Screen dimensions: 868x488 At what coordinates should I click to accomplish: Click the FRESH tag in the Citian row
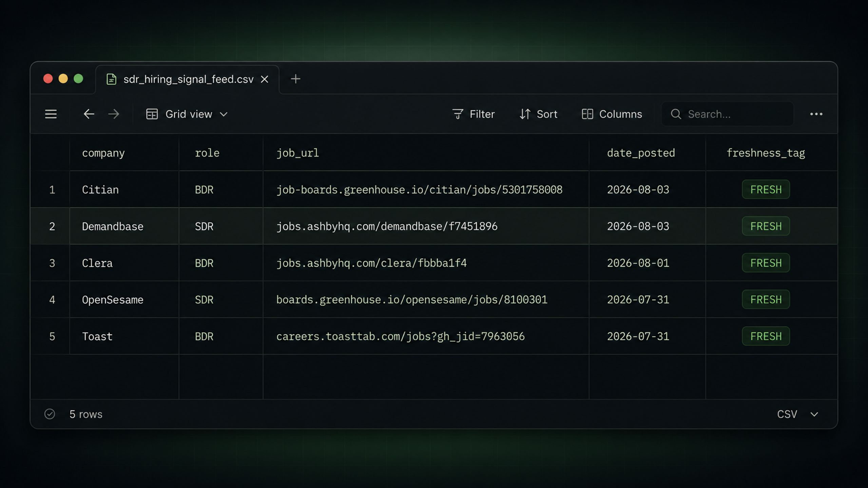click(x=766, y=189)
